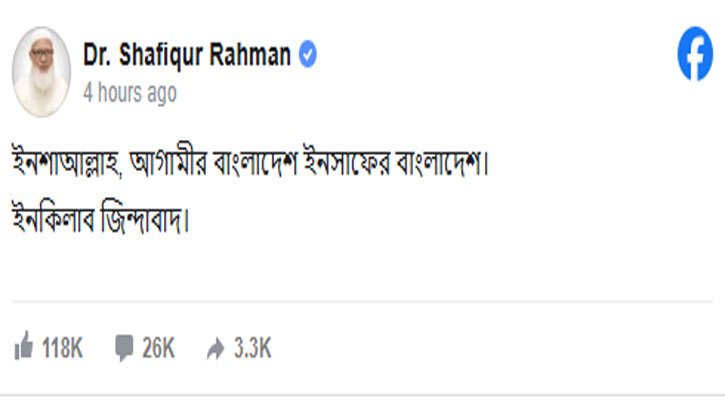
Task: Open Dr. Shafiqur Rahman's profile picture
Action: pyautogui.click(x=41, y=70)
